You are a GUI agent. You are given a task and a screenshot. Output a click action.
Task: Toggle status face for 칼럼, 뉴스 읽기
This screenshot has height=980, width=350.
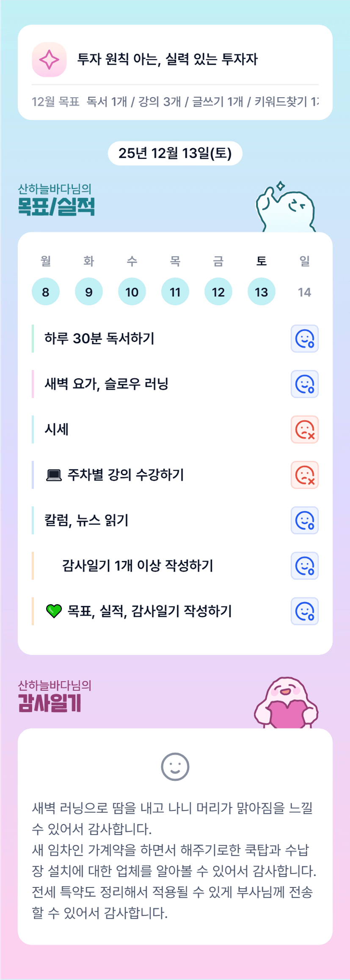tap(304, 520)
